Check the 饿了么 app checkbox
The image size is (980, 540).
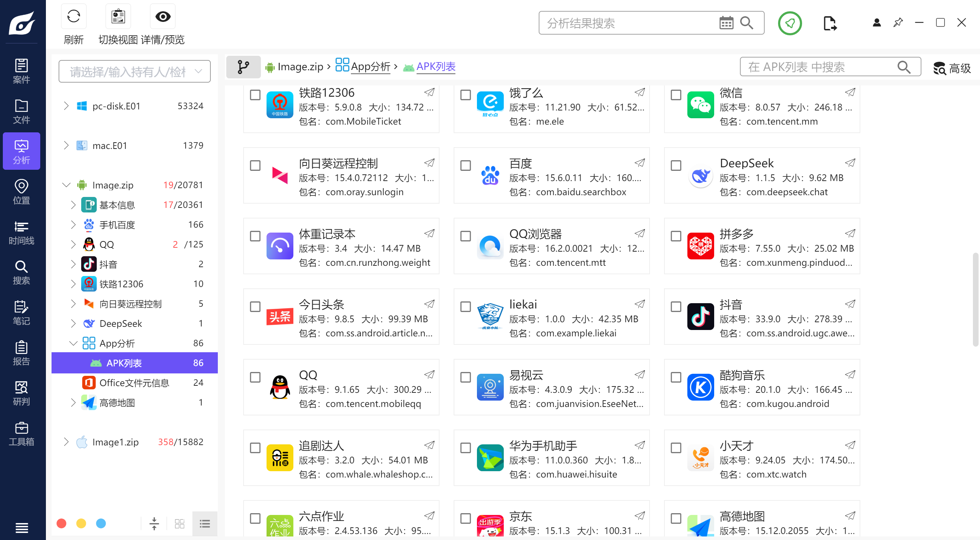465,95
